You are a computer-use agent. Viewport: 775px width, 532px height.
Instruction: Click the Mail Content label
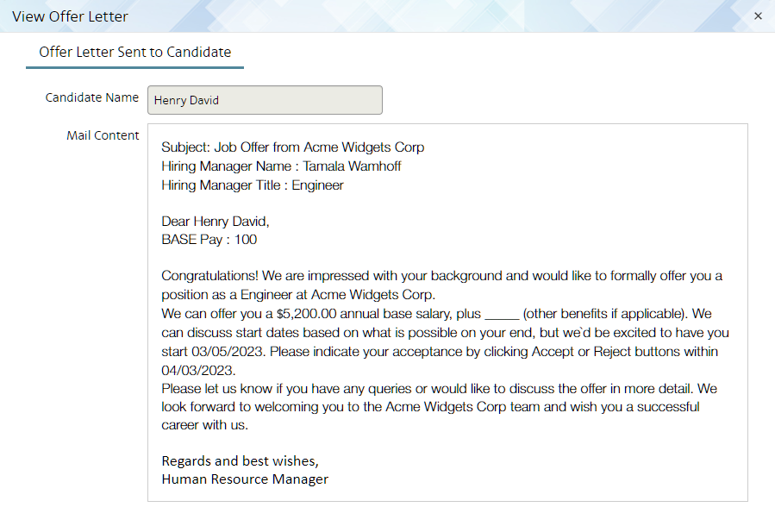[x=103, y=135]
